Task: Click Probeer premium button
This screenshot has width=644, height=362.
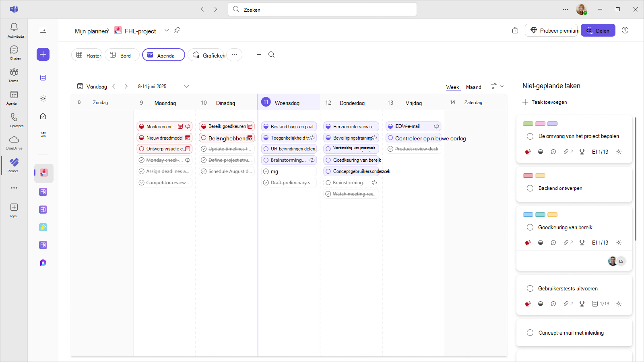Action: [x=551, y=31]
